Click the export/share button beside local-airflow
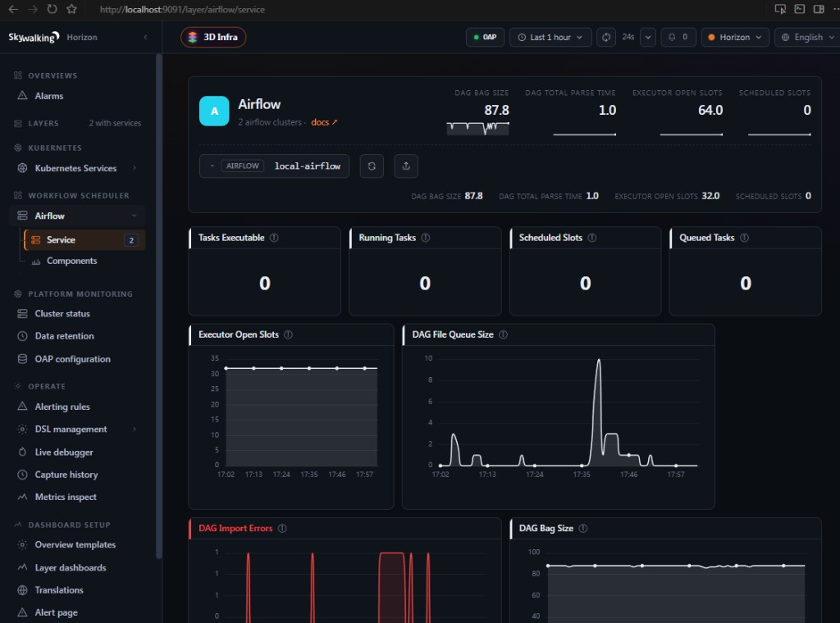The image size is (840, 623). (406, 166)
